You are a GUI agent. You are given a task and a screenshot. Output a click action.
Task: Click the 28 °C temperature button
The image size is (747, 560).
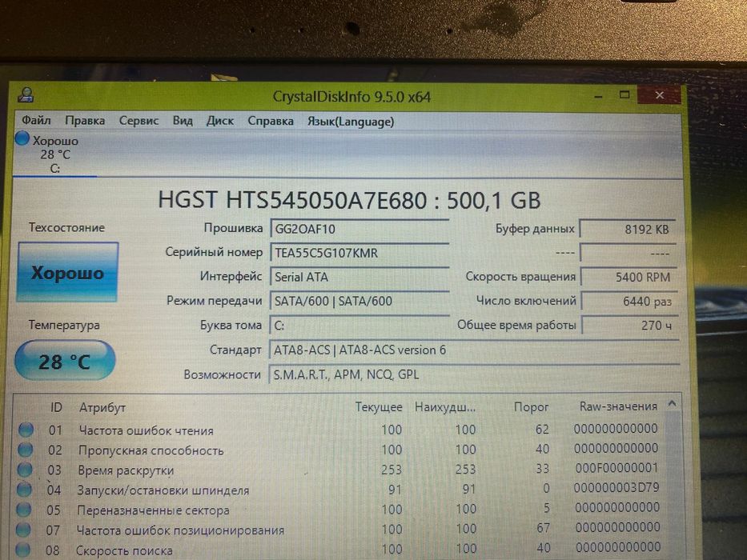[x=65, y=361]
